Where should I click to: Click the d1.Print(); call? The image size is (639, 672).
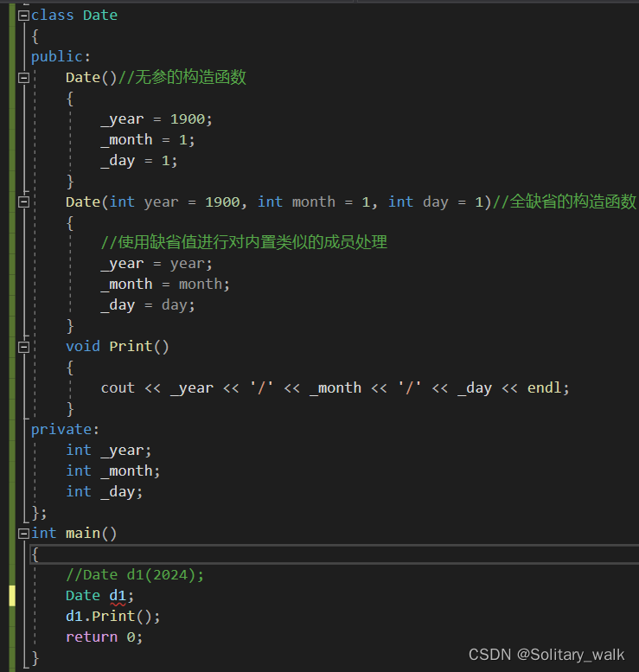113,617
